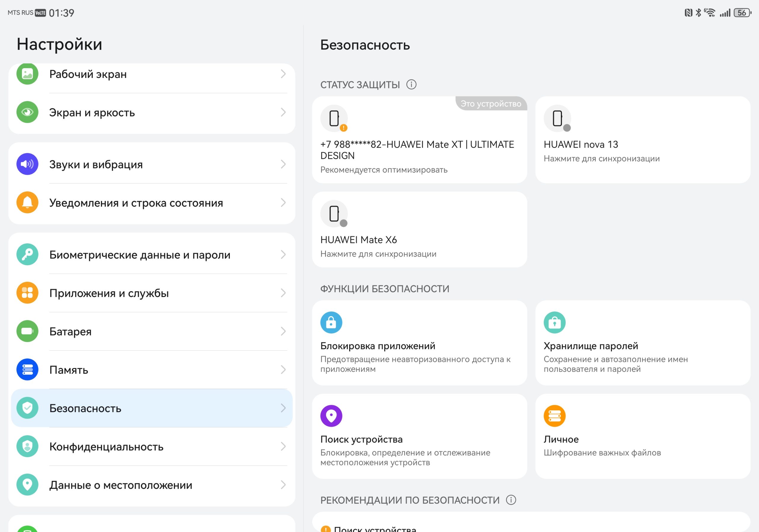Tap the battery 56 indicator
Image resolution: width=759 pixels, height=532 pixels.
click(742, 13)
